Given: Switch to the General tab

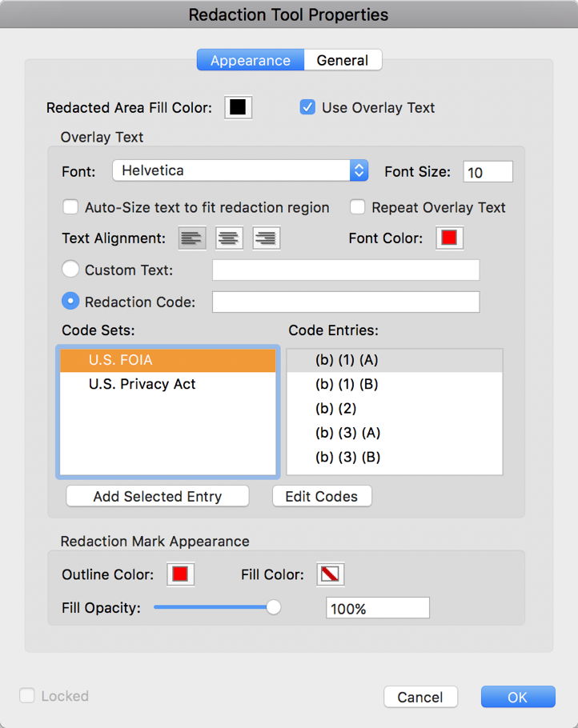Looking at the screenshot, I should click(343, 61).
